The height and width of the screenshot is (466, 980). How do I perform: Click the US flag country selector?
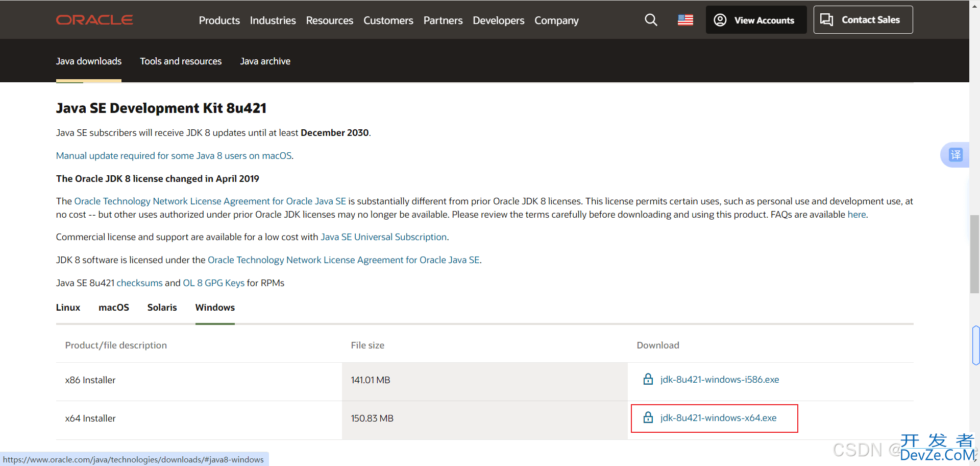685,20
